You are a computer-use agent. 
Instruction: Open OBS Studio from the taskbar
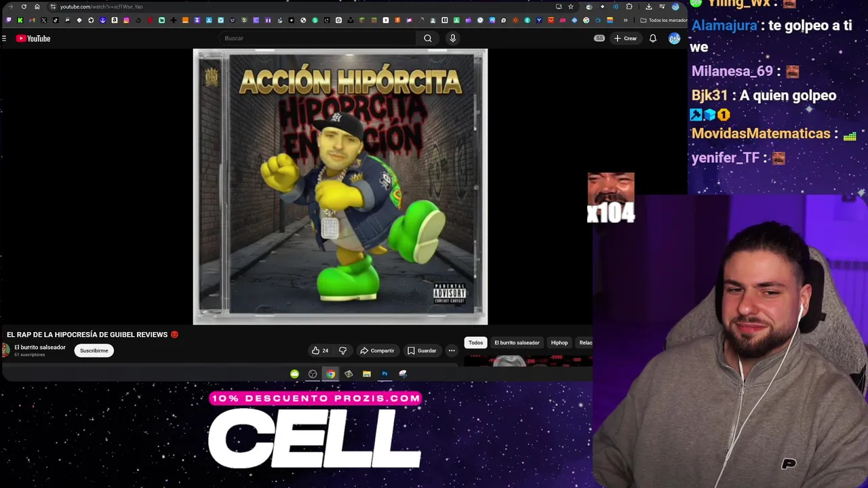click(313, 373)
